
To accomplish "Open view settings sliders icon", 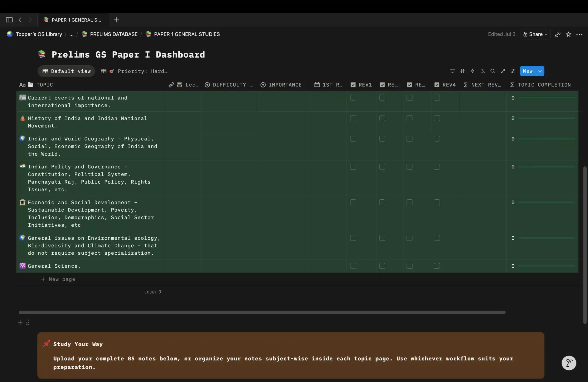I will pos(513,71).
